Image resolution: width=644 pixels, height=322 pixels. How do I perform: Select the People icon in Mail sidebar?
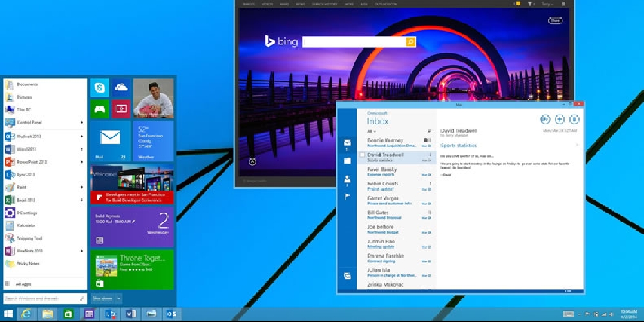[348, 179]
